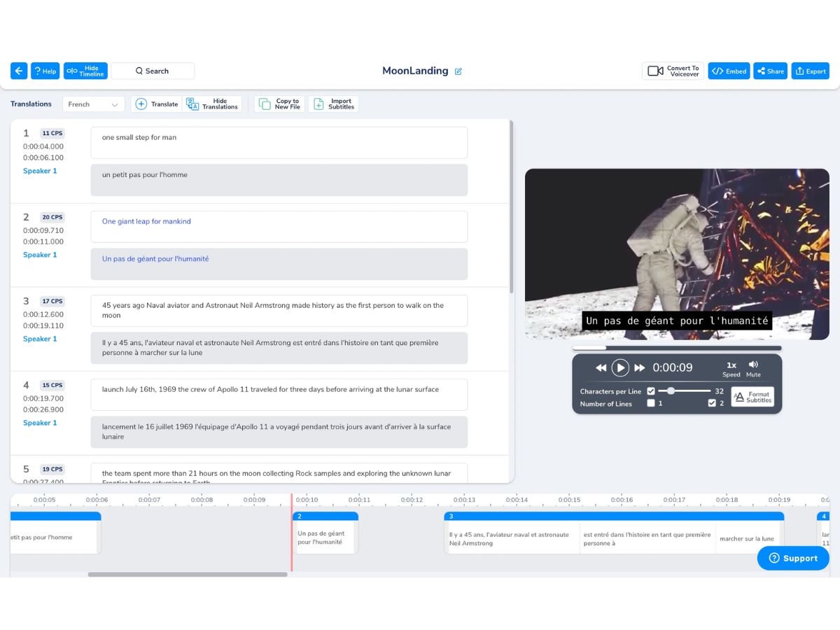The height and width of the screenshot is (630, 840).
Task: Open the French language dropdown
Action: (x=94, y=104)
